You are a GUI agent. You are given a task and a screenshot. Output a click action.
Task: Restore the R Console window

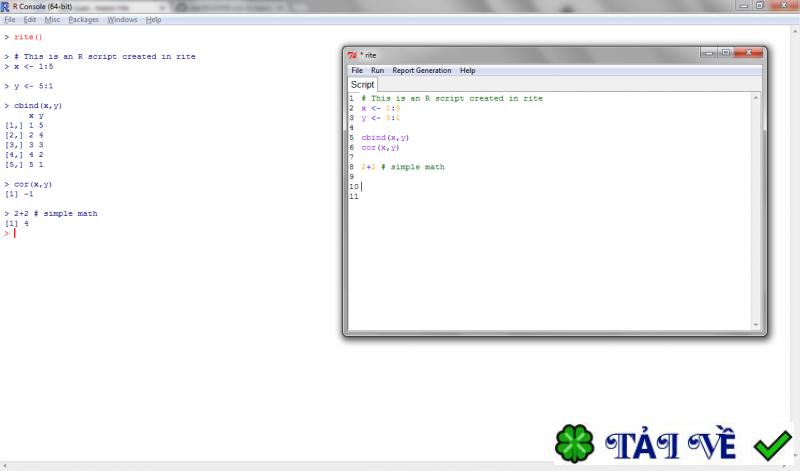tap(759, 6)
